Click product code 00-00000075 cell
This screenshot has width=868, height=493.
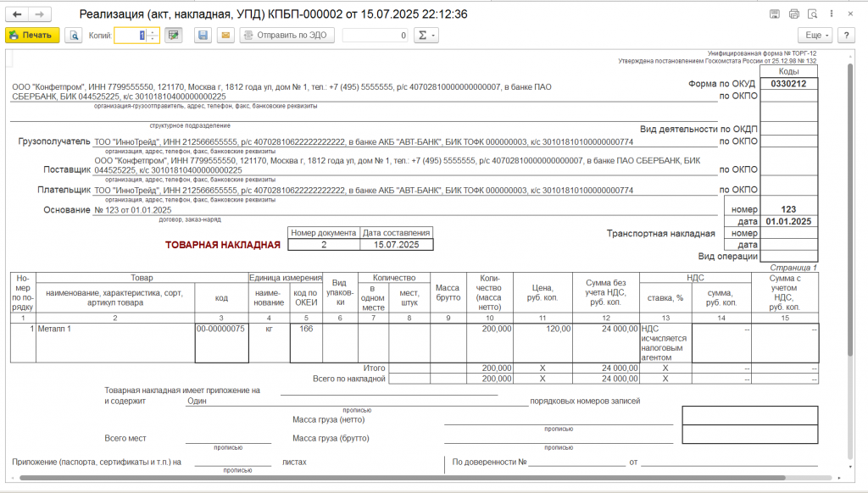coord(221,343)
